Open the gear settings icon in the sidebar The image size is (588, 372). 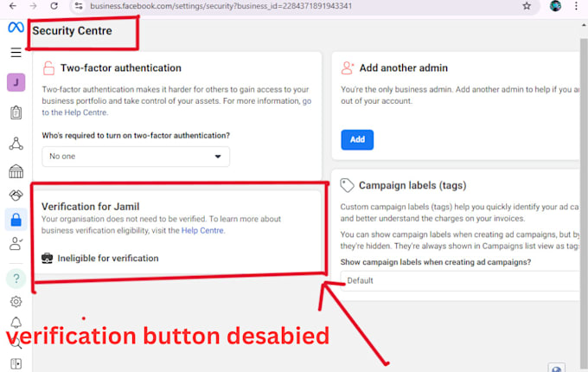pyautogui.click(x=16, y=302)
